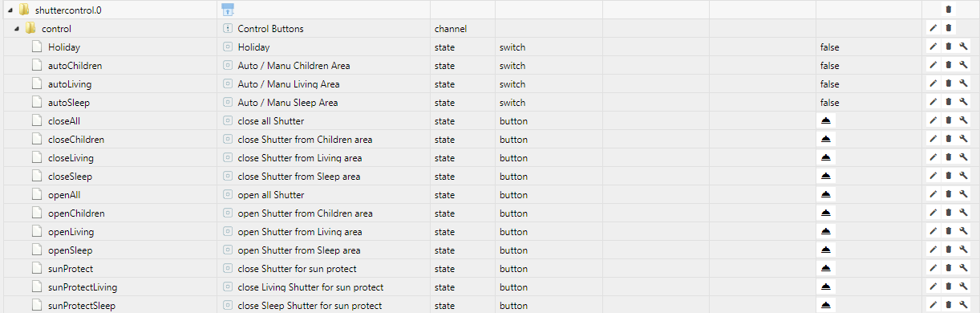Viewport: 980px width, 313px height.
Task: Delete the shuttercontrol.0 instance with its trash icon
Action: pos(948,10)
